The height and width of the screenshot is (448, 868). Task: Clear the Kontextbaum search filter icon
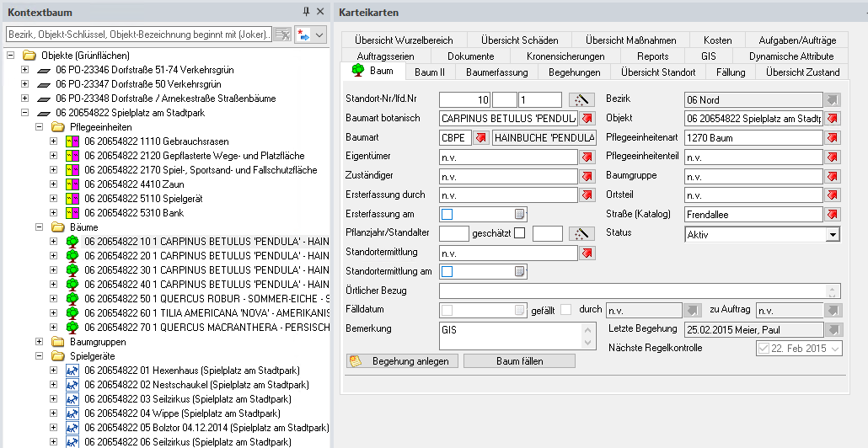[x=282, y=35]
